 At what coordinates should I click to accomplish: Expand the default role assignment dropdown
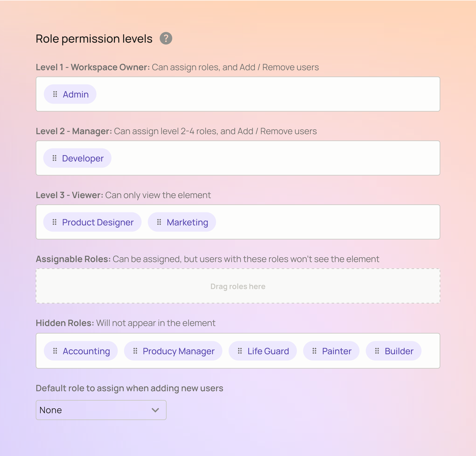click(x=101, y=410)
